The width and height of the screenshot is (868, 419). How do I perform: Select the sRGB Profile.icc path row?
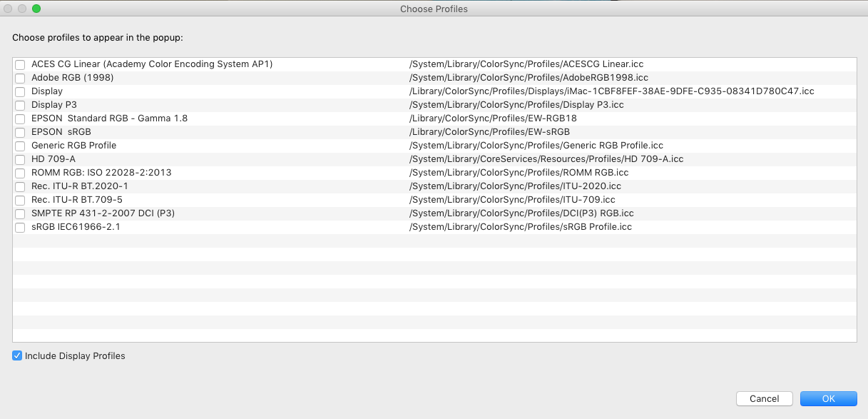coord(521,227)
